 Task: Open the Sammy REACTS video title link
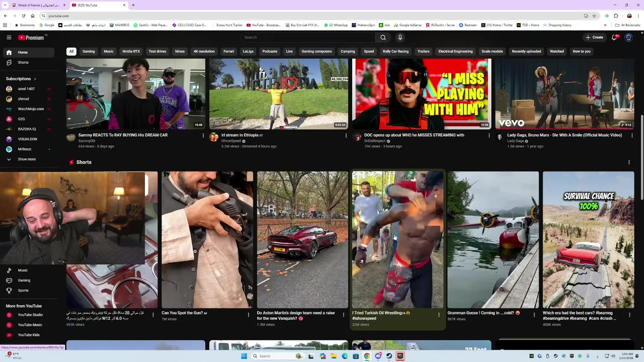(123, 135)
